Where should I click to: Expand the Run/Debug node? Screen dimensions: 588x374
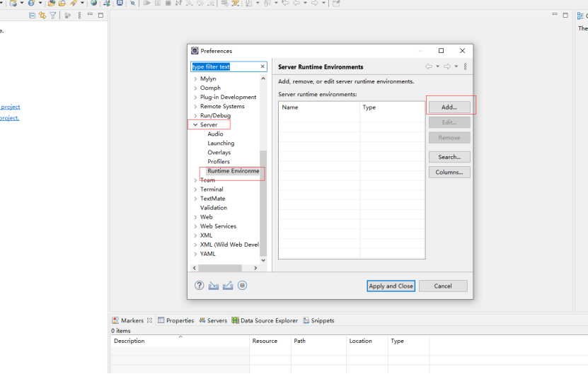[x=195, y=116]
